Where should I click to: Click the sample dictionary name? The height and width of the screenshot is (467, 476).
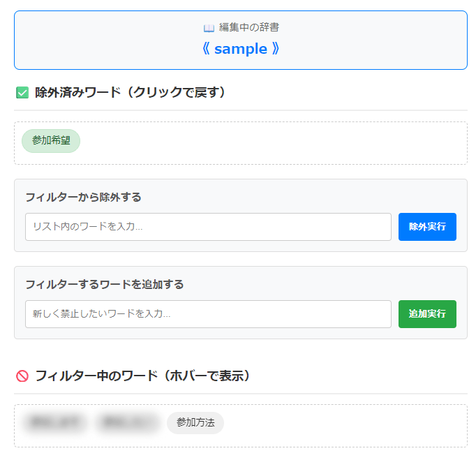click(x=241, y=49)
